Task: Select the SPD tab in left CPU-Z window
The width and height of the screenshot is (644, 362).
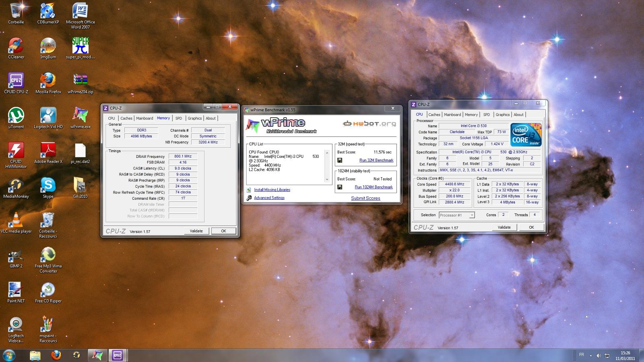Action: click(x=179, y=118)
